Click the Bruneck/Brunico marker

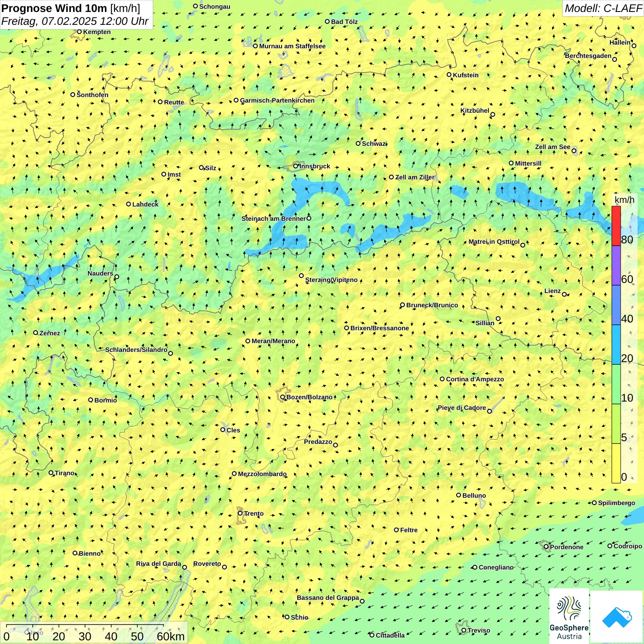pos(402,305)
